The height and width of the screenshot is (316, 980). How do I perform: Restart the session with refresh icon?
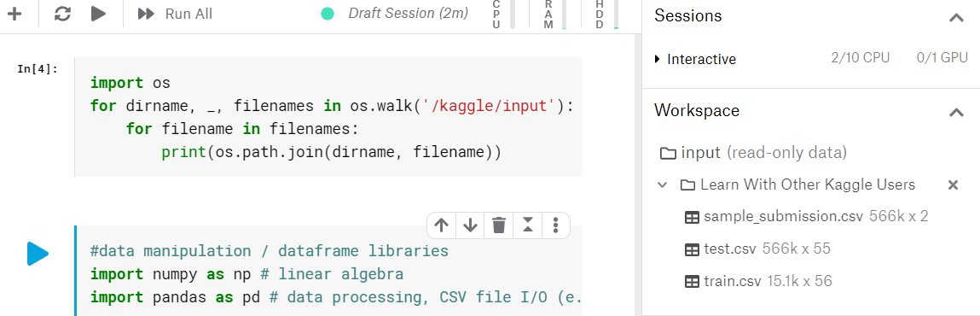(x=62, y=14)
